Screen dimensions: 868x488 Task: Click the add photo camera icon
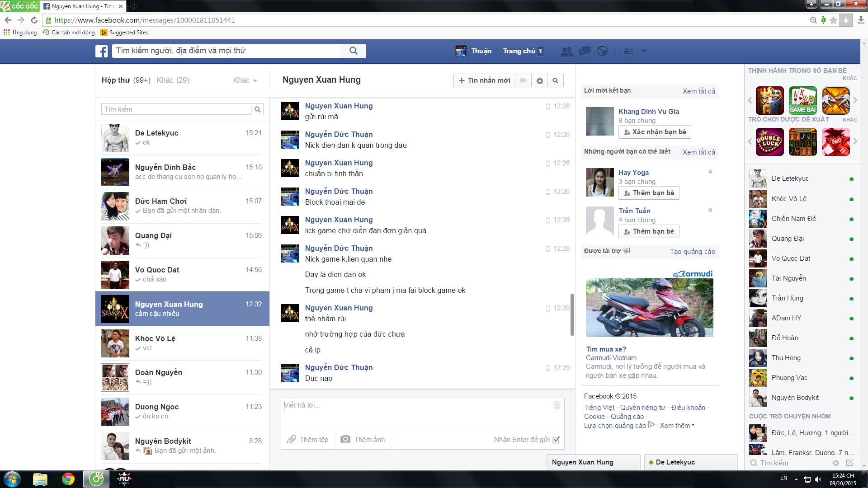tap(345, 439)
